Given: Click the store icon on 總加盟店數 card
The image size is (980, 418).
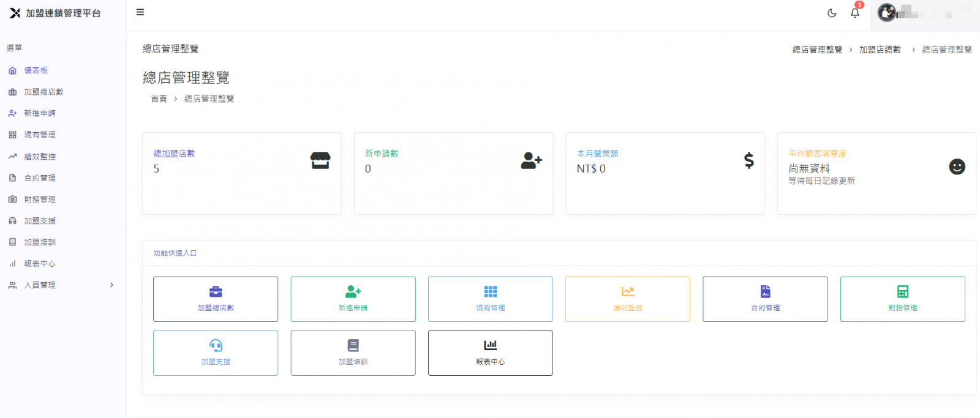Looking at the screenshot, I should [x=320, y=161].
